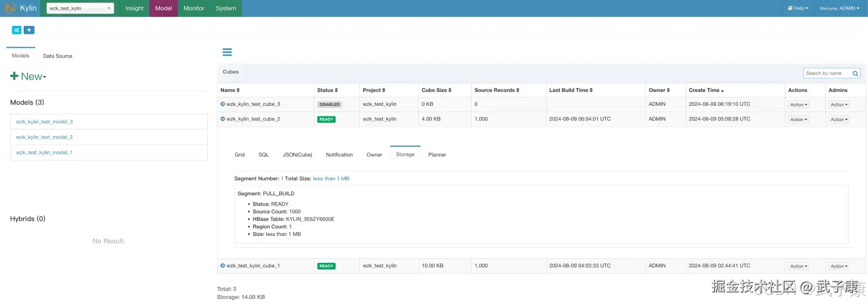Sort cubes by Owner column
The width and height of the screenshot is (868, 304).
tap(659, 90)
